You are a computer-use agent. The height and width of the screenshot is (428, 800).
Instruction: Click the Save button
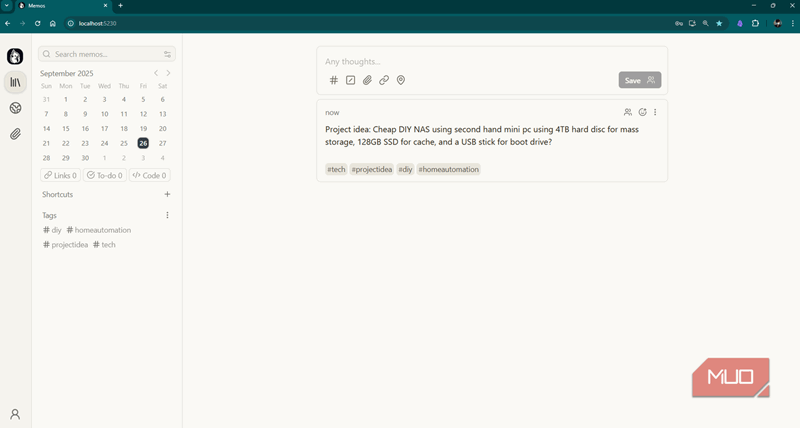[x=639, y=80]
